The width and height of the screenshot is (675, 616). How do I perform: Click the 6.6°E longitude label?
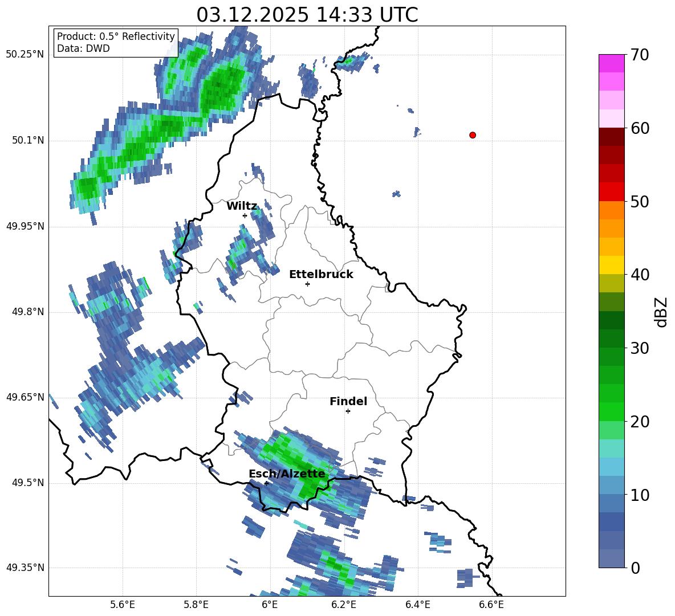491,605
